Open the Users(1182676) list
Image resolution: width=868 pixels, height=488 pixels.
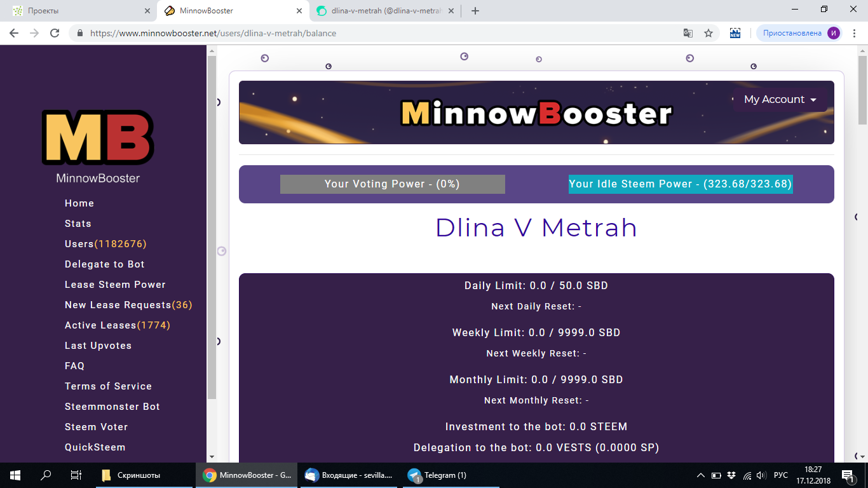(105, 244)
